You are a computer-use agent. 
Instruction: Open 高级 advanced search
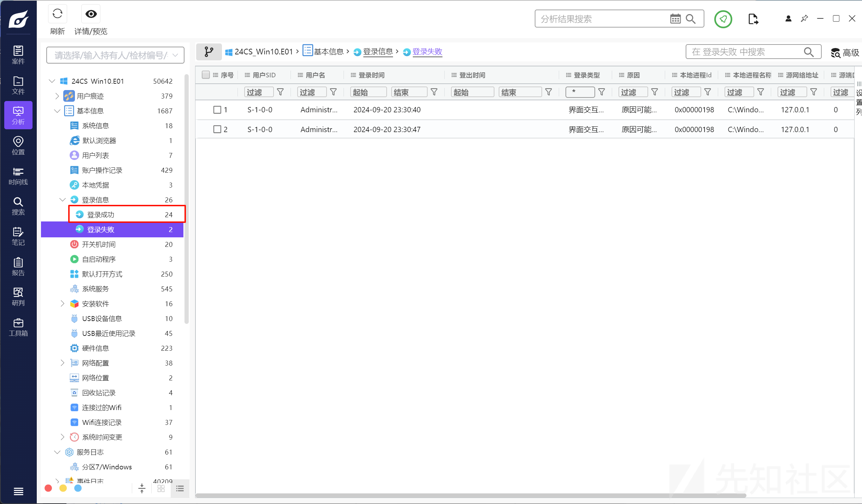point(845,53)
